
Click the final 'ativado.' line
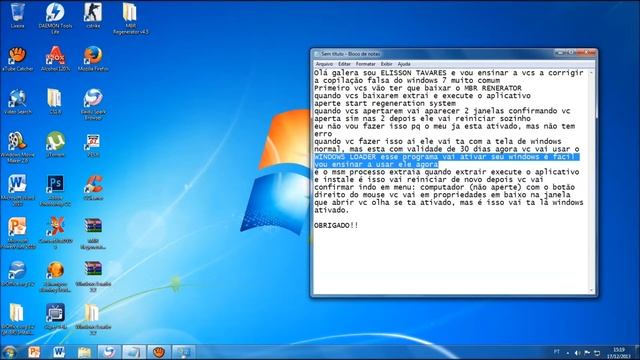pyautogui.click(x=331, y=210)
